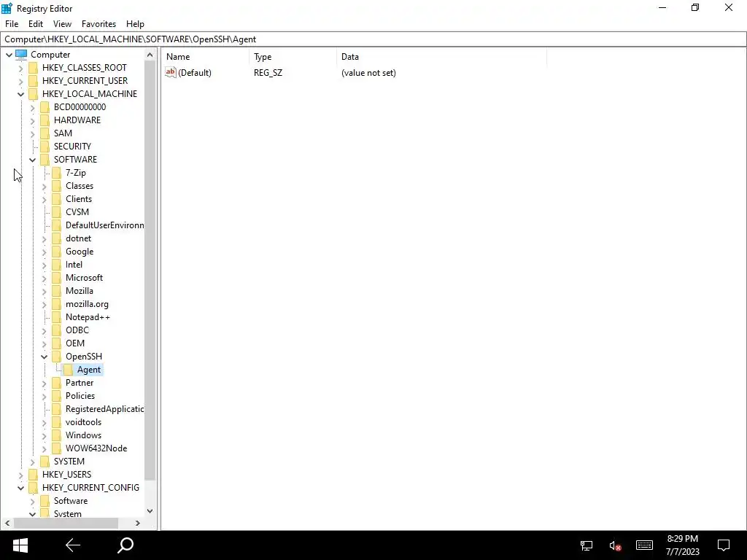Select the voidtools key
747x560 pixels.
click(83, 422)
